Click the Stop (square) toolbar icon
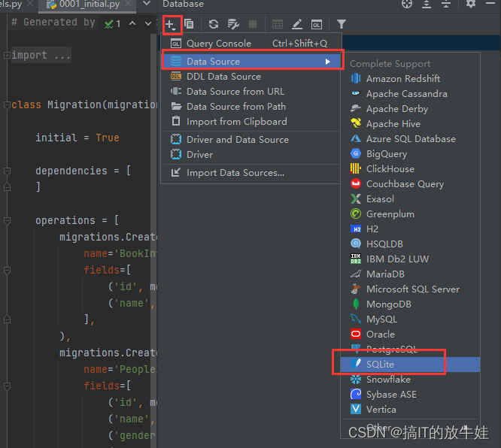The width and height of the screenshot is (501, 448). click(x=253, y=24)
